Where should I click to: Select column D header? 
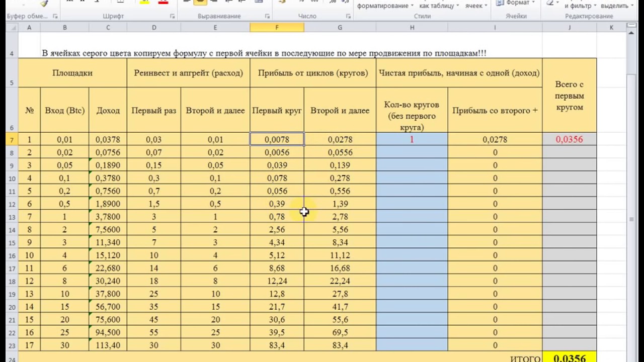coord(154,28)
